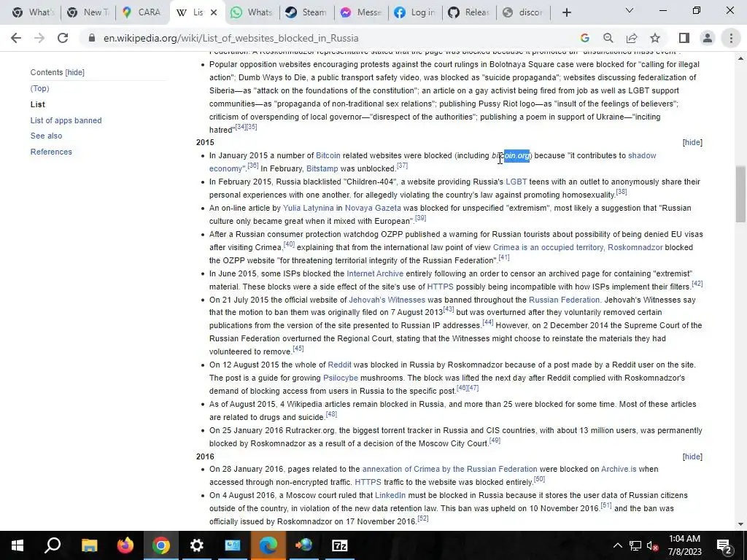This screenshot has width=747, height=560.
Task: Open 7-Zip from the taskbar
Action: pyautogui.click(x=340, y=545)
